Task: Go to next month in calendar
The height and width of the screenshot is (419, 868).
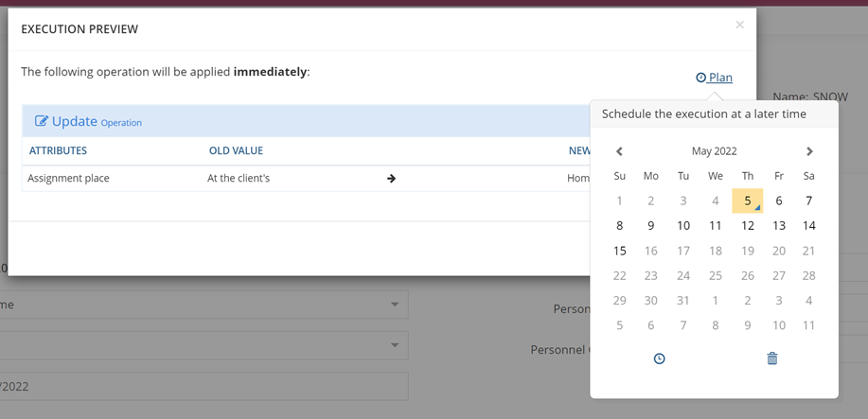Action: tap(809, 151)
